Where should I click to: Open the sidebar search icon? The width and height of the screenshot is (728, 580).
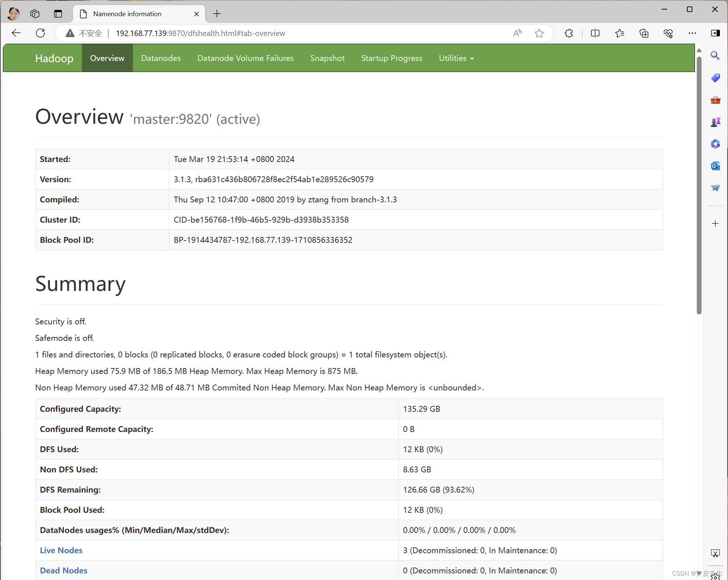[715, 55]
